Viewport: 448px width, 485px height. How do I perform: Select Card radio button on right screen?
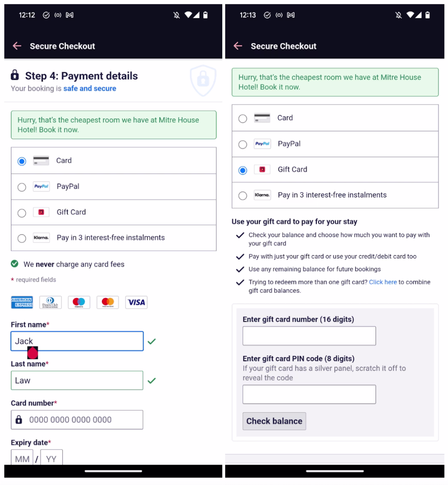243,119
